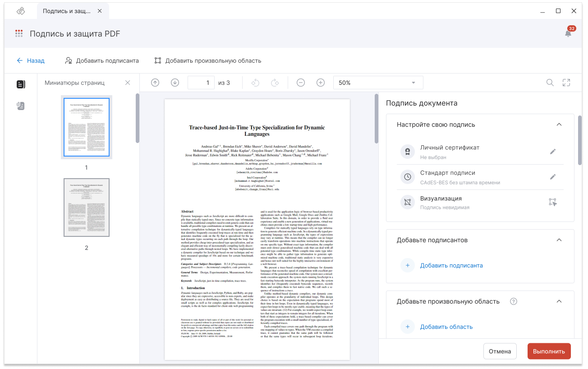
Task: Open the 50% zoom level dropdown
Action: (378, 83)
